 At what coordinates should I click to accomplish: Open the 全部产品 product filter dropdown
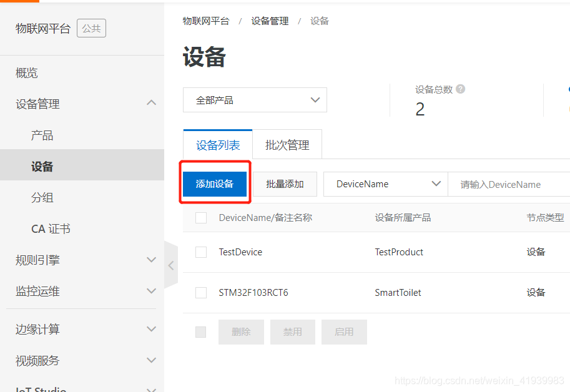click(254, 100)
